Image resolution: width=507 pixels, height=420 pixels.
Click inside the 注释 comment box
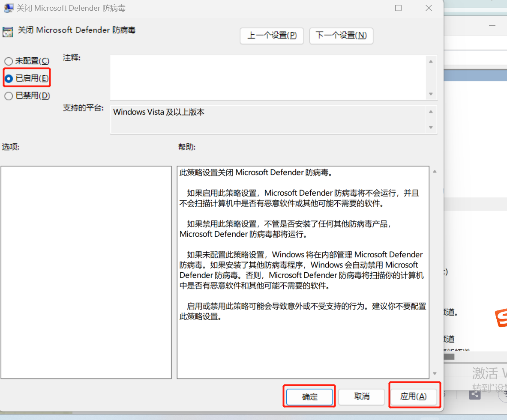click(x=266, y=77)
